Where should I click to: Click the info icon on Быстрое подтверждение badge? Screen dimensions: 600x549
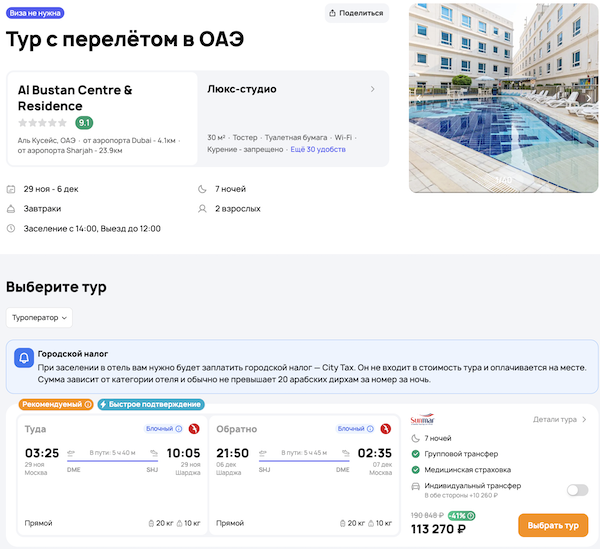tap(198, 404)
